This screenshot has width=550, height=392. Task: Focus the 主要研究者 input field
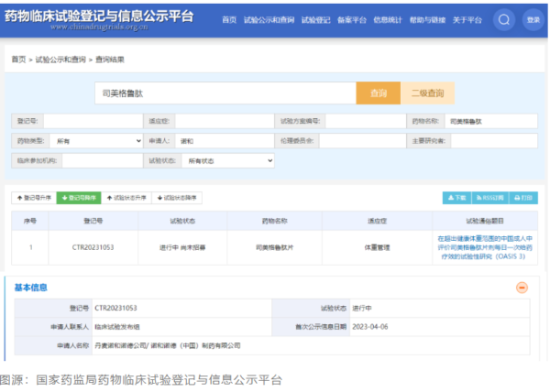point(494,141)
